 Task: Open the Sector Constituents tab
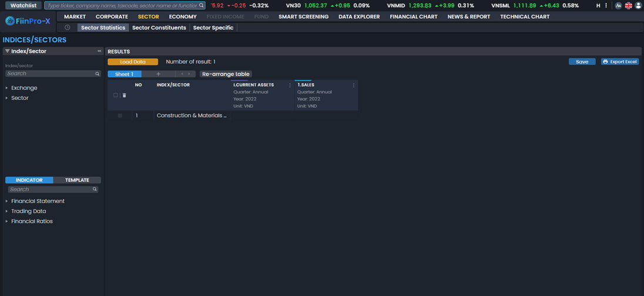point(159,28)
